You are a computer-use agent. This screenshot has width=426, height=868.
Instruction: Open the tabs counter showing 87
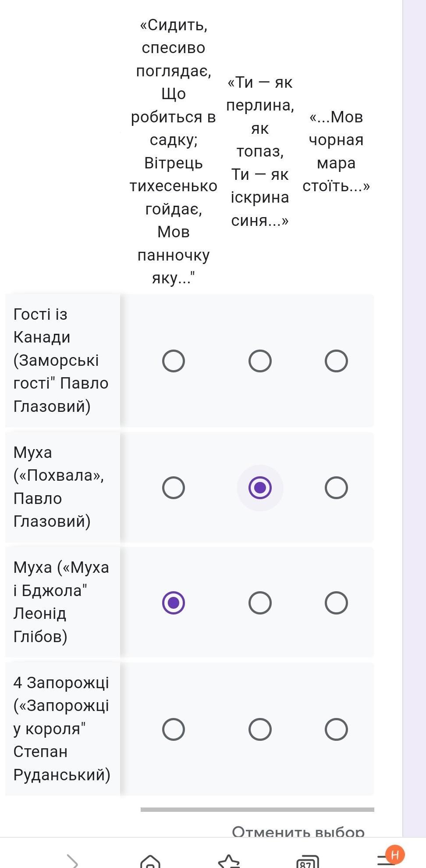308,861
